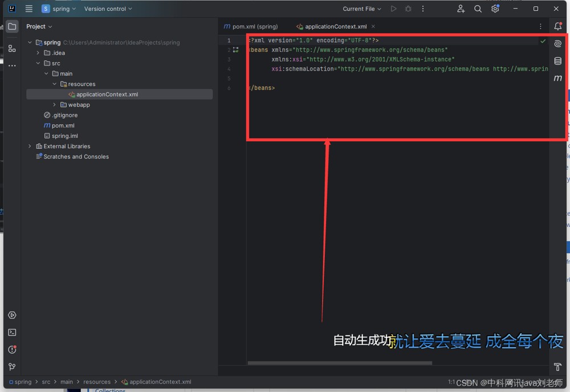This screenshot has height=392, width=570.
Task: Click the Run button
Action: [393, 9]
